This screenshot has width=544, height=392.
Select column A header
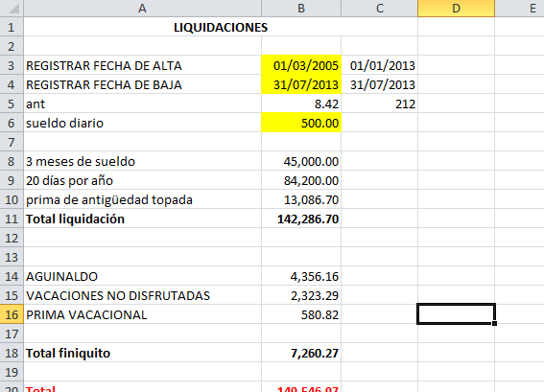coord(142,8)
